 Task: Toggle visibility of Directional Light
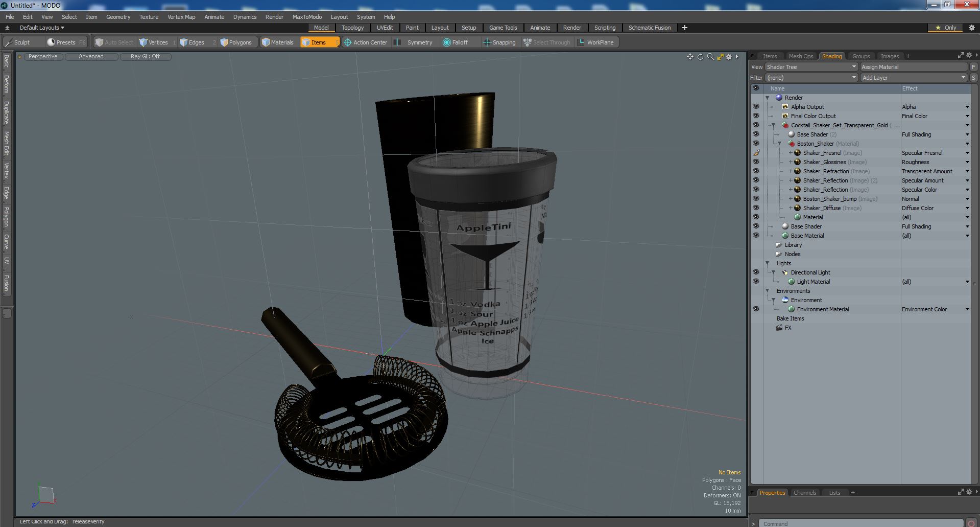point(756,272)
